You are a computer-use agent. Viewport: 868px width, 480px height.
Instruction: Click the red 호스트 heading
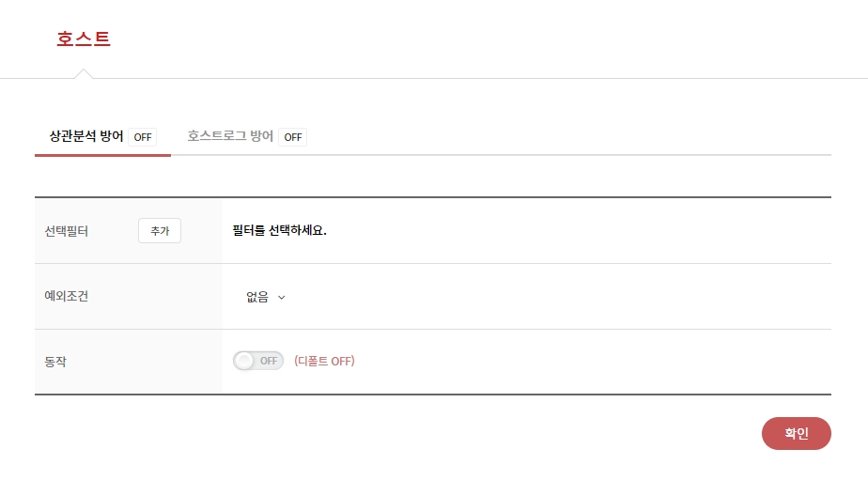(84, 39)
